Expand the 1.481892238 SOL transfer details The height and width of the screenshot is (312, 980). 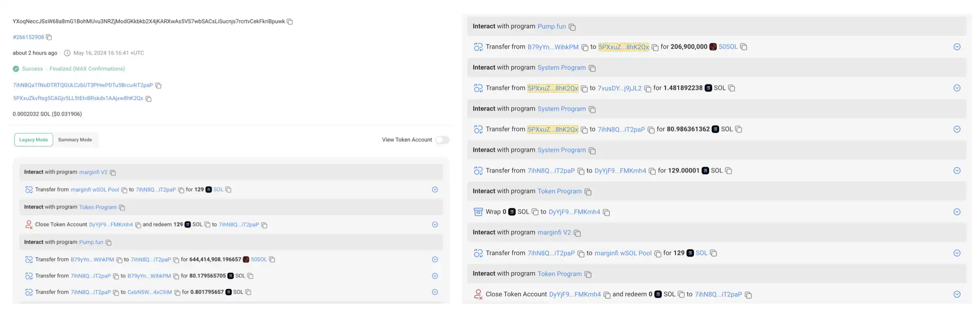point(957,88)
